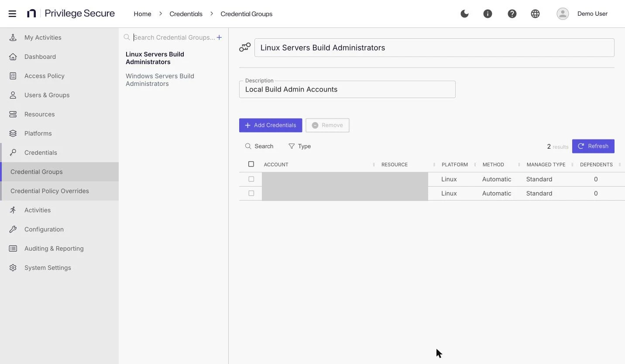Expand Configuration in sidebar

pyautogui.click(x=59, y=229)
